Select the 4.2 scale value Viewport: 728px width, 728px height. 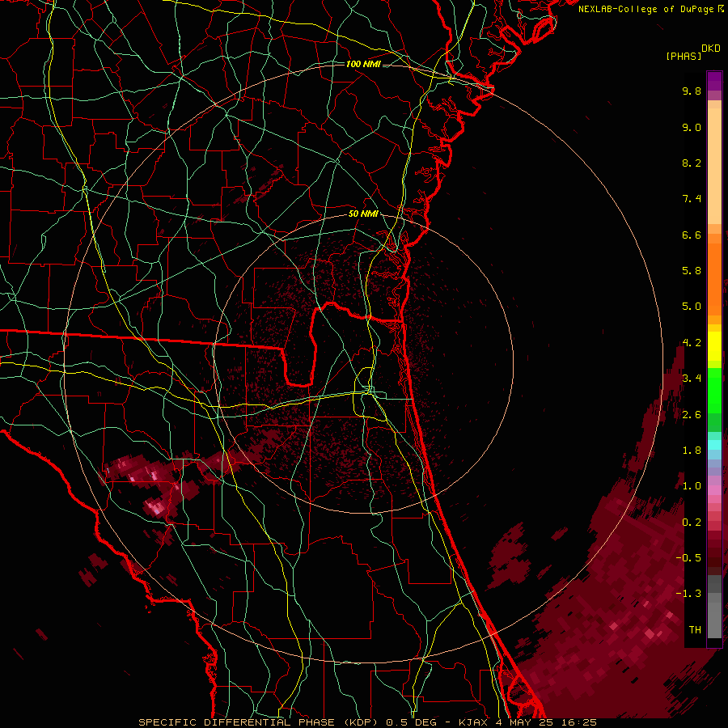pos(692,343)
